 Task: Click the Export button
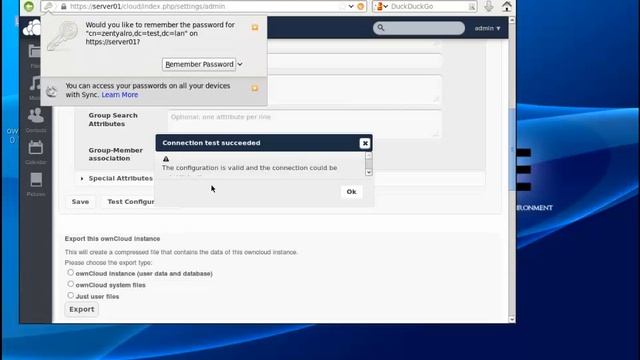pyautogui.click(x=82, y=309)
